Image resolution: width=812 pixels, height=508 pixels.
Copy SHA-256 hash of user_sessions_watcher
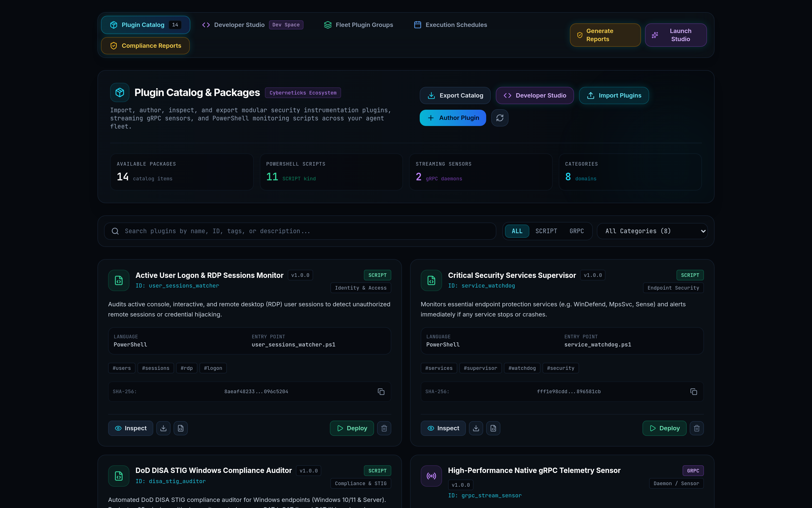(381, 392)
